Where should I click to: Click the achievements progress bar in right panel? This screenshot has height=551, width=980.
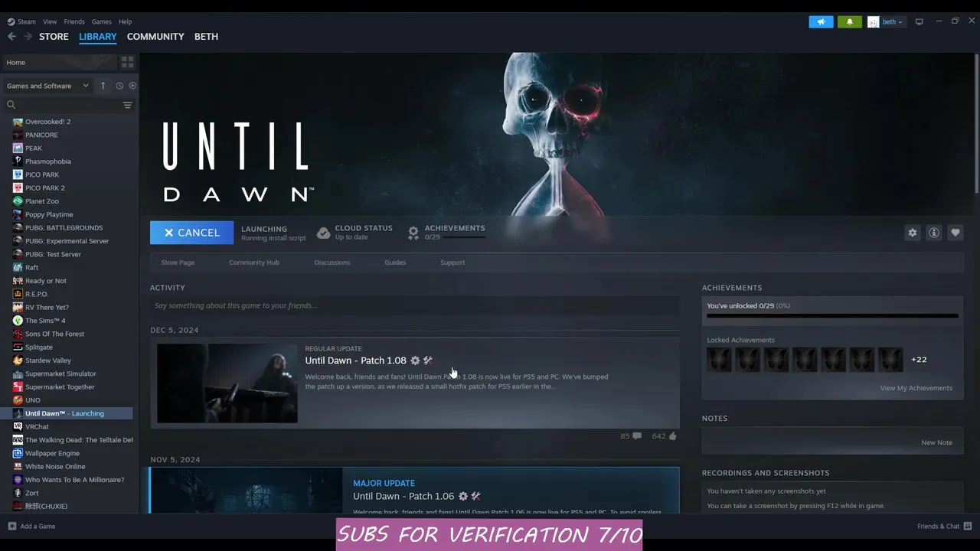[832, 315]
